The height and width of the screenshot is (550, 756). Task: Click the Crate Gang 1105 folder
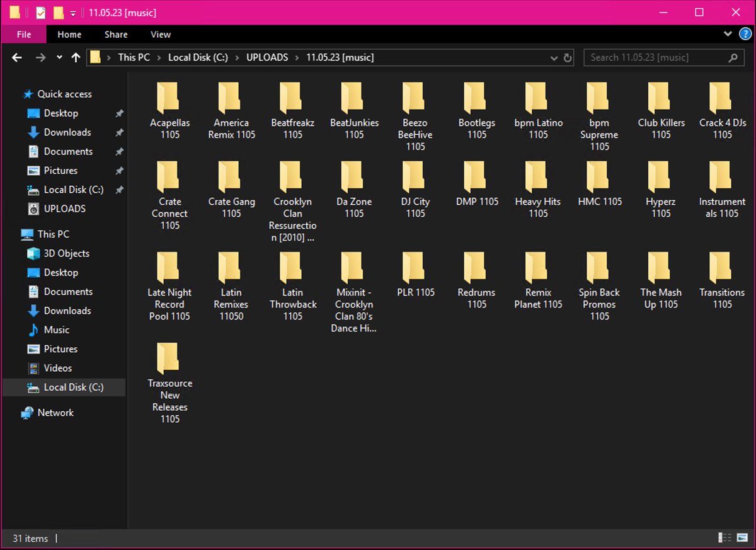[x=231, y=190]
